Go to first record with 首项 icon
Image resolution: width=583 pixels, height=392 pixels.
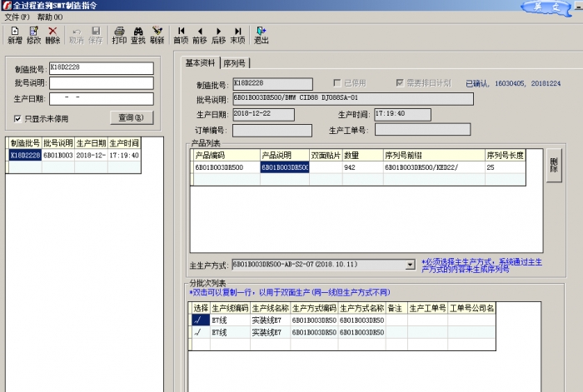(181, 35)
